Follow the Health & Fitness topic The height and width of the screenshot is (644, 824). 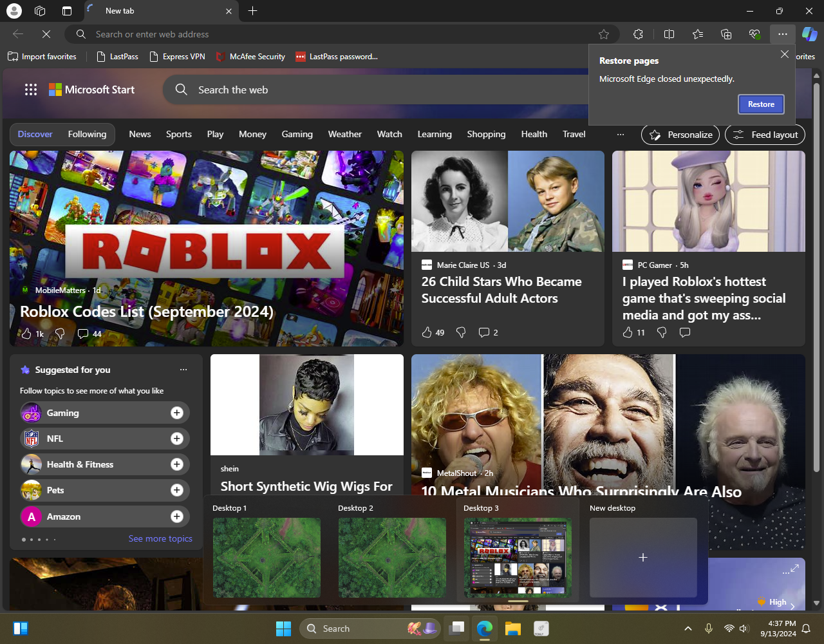pyautogui.click(x=177, y=464)
